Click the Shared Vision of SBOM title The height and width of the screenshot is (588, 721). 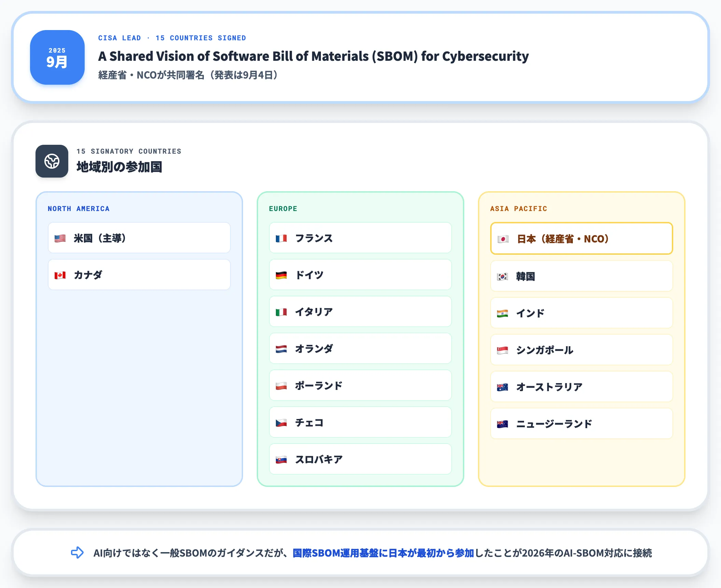click(313, 56)
